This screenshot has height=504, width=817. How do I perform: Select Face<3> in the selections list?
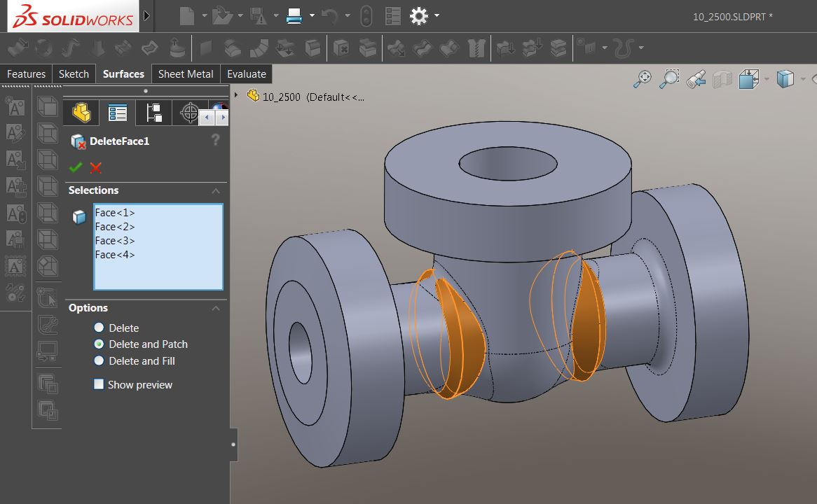(x=115, y=241)
